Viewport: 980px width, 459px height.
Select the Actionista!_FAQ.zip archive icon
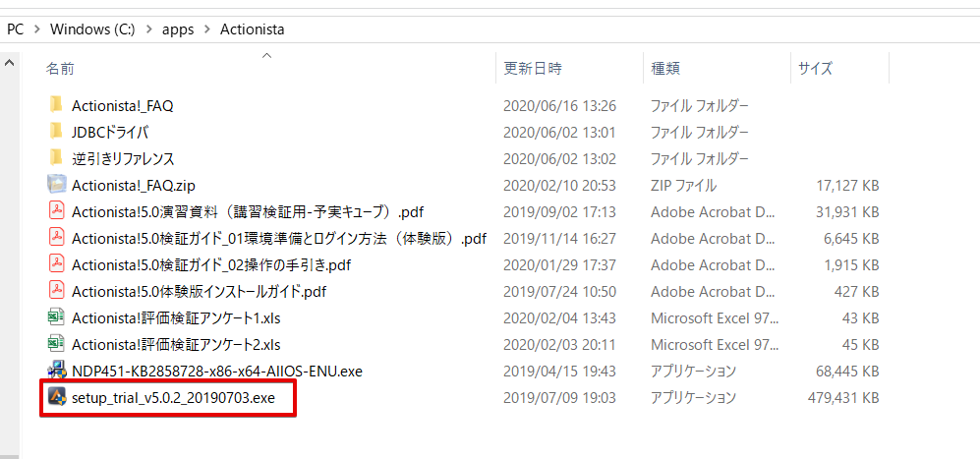point(57,185)
